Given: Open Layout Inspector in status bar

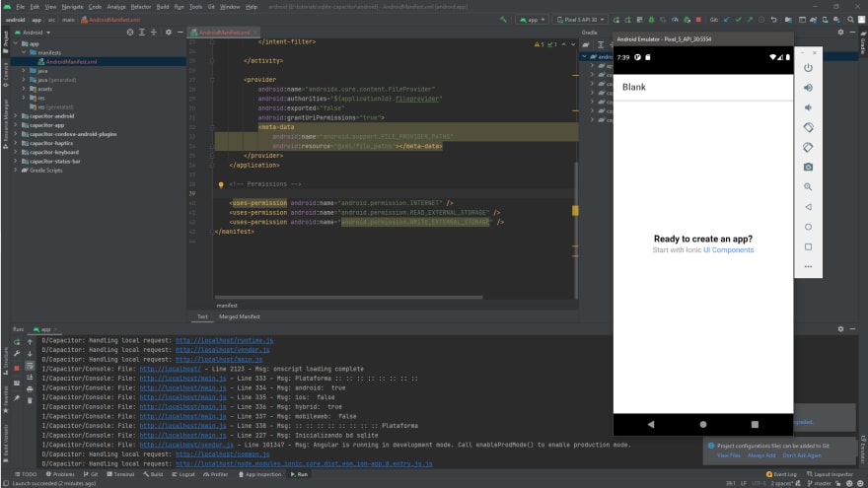Looking at the screenshot, I should coord(830,474).
